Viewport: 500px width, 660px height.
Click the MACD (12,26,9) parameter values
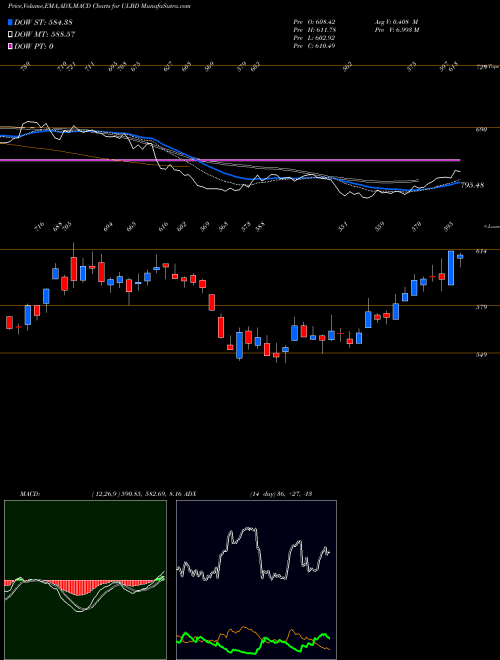tap(137, 493)
